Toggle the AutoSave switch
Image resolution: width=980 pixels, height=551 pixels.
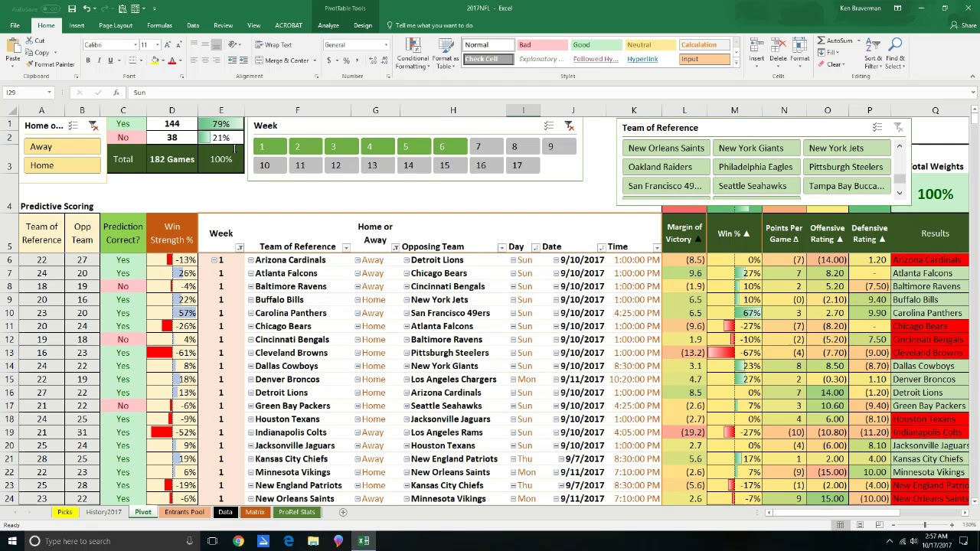[49, 8]
